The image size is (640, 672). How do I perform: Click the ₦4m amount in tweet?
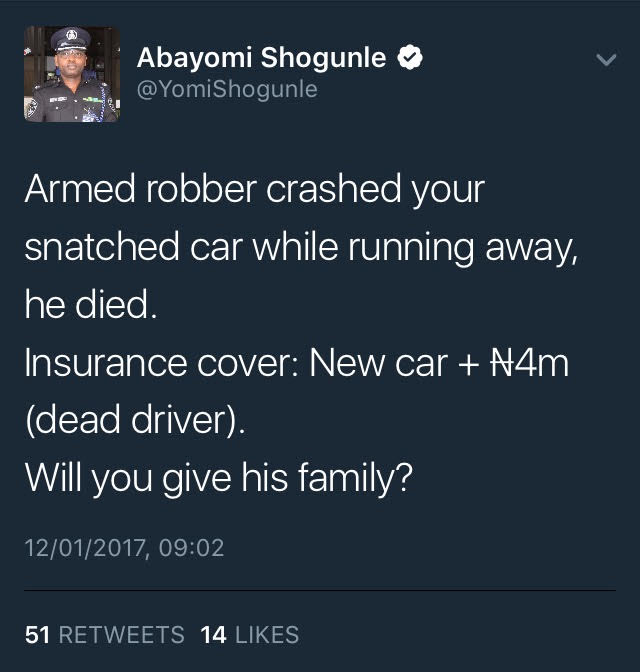529,363
